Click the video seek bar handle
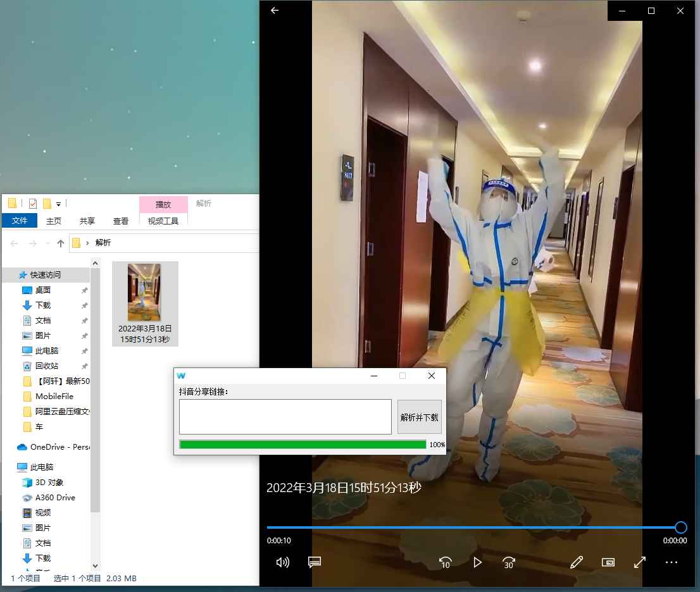700x592 pixels. tap(680, 527)
